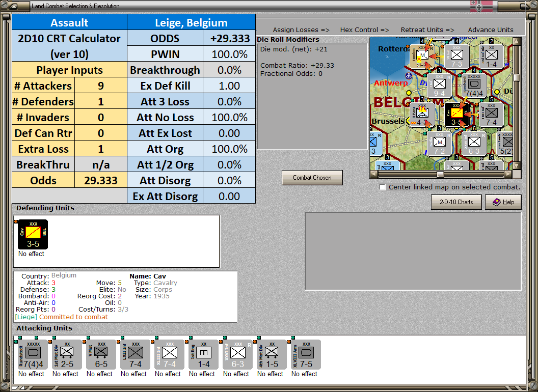Open the Assign Losses menu

(301, 30)
